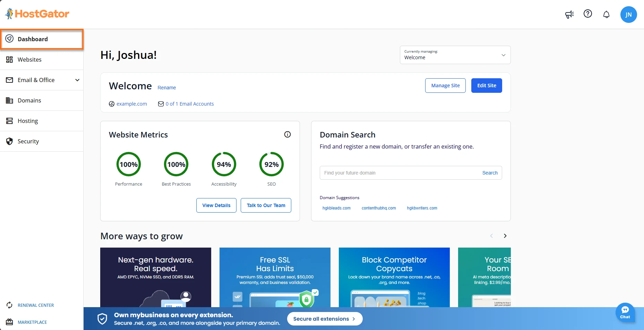Click Talk to Our Team button

266,205
